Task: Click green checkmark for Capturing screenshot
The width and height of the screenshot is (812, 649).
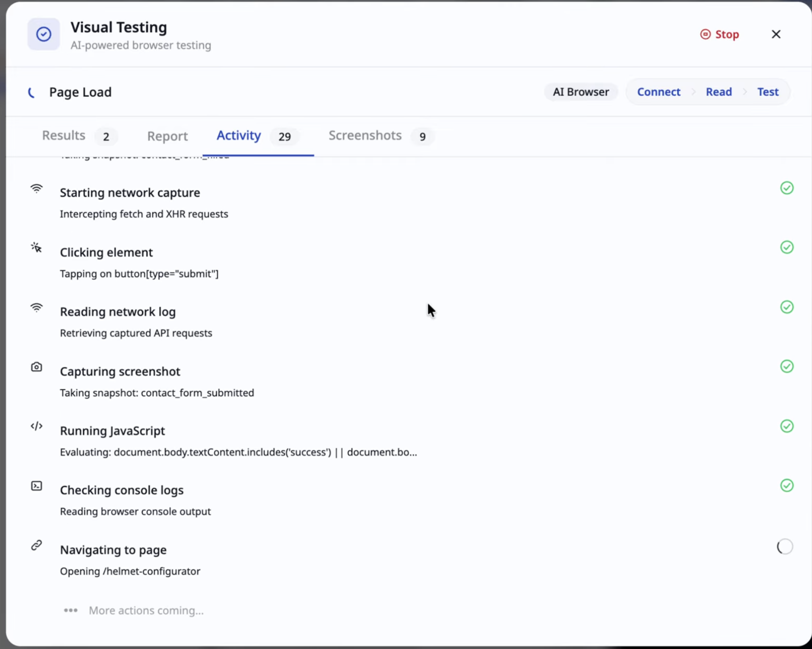Action: pyautogui.click(x=787, y=367)
